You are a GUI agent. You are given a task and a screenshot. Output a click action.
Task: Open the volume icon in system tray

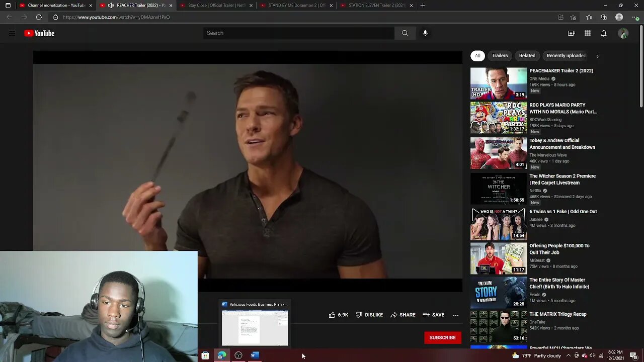(x=592, y=356)
